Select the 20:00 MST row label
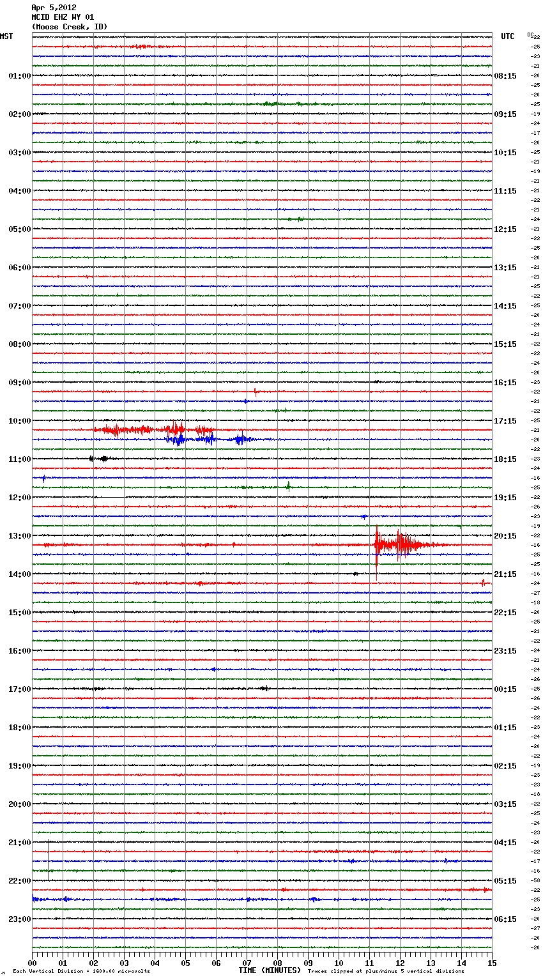543x980 pixels. [x=20, y=804]
